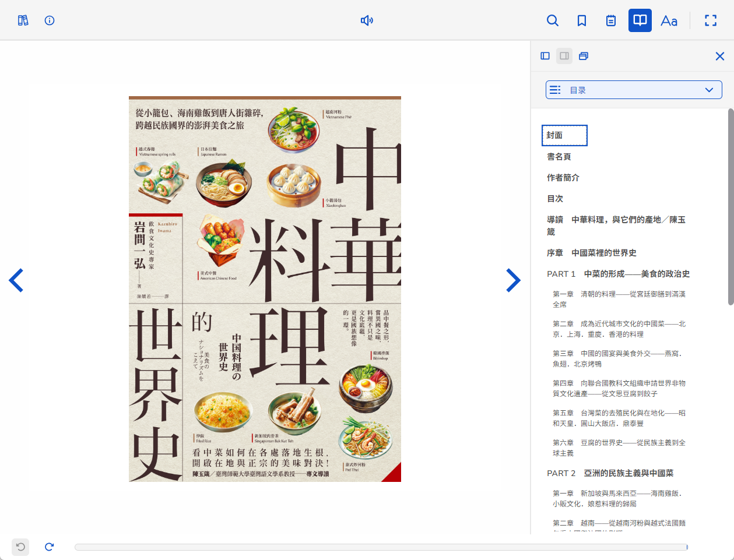The height and width of the screenshot is (560, 734).
Task: Open the search panel
Action: pos(552,20)
